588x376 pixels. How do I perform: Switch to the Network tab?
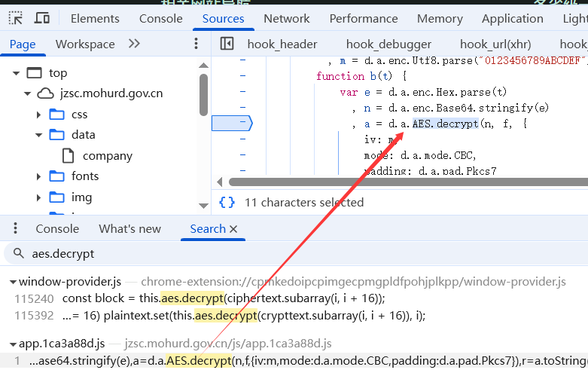[286, 18]
